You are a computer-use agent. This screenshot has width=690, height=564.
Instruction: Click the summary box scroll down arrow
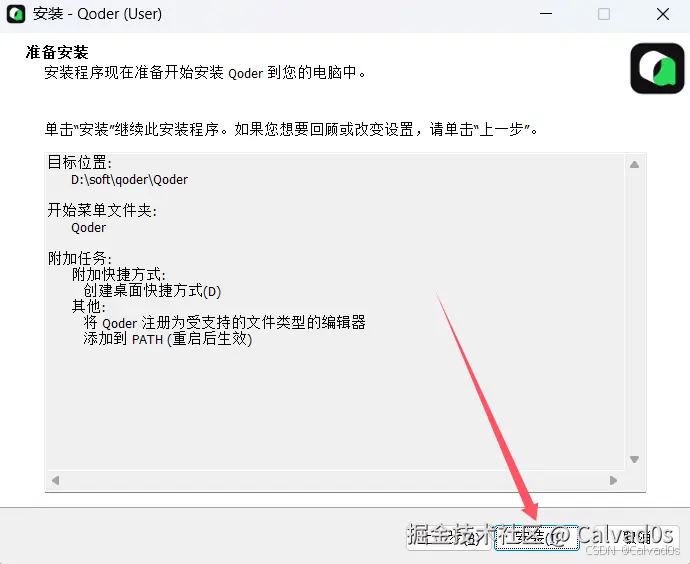634,459
